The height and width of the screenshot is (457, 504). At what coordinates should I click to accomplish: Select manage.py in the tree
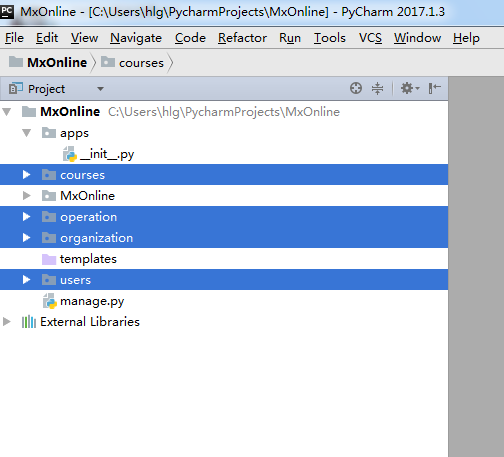pyautogui.click(x=92, y=301)
